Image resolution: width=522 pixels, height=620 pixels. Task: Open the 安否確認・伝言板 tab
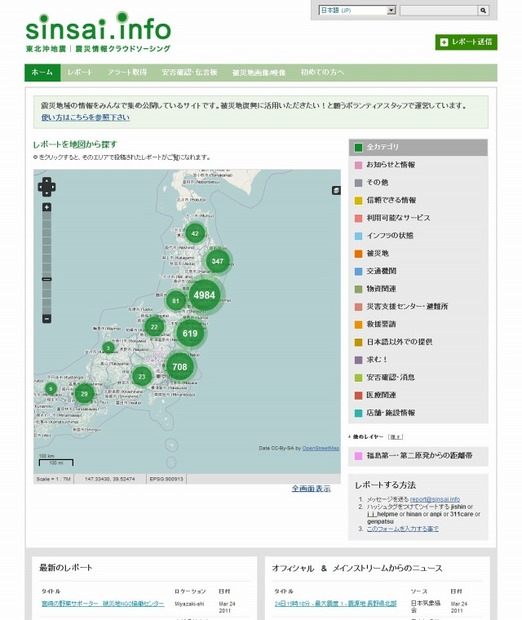(189, 72)
